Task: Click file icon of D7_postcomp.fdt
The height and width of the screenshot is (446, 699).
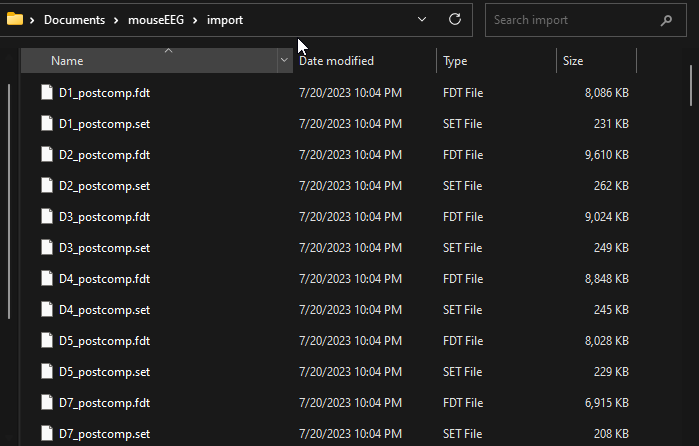Action: 46,402
